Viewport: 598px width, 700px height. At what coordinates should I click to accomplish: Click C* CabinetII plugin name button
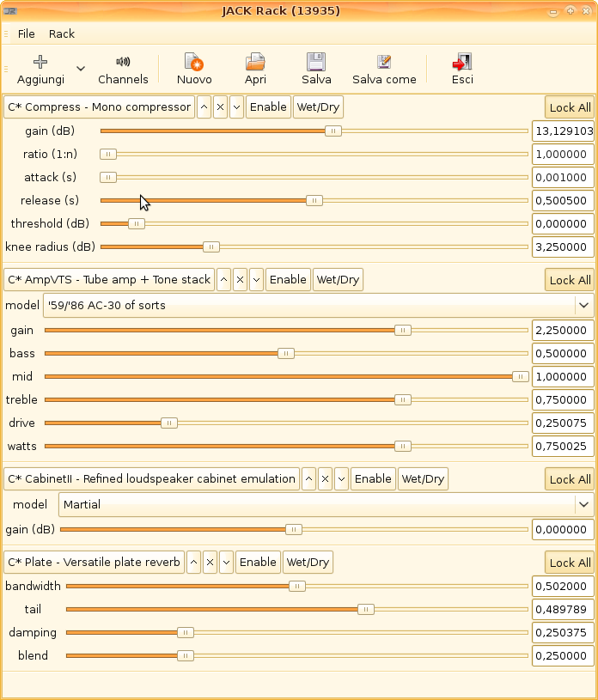click(151, 479)
